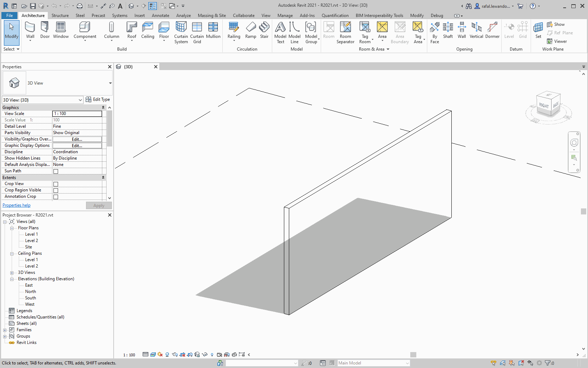588x368 pixels.
Task: Switch to the Annotate ribbon tab
Action: pos(160,15)
